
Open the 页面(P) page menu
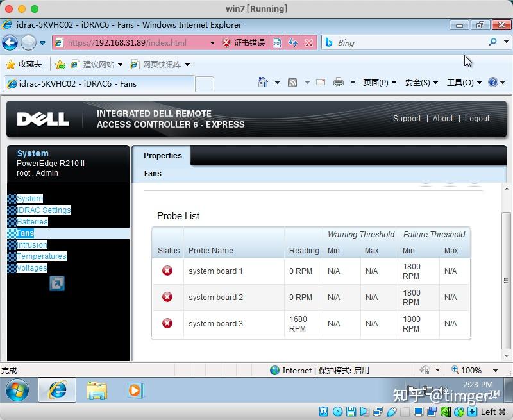click(380, 83)
